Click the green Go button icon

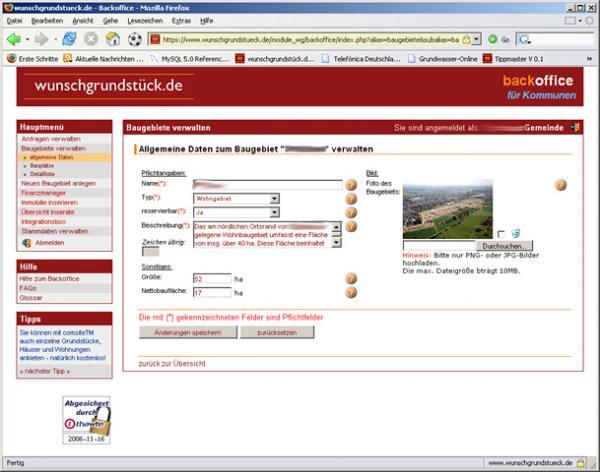tap(493, 39)
